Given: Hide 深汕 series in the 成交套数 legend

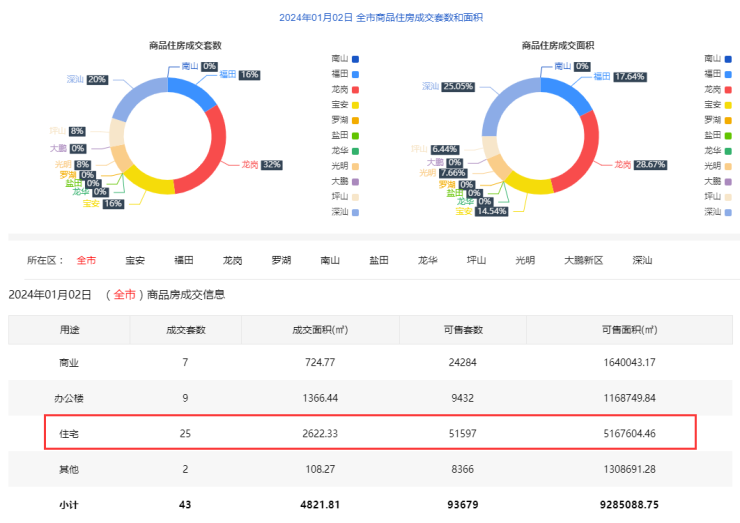Looking at the screenshot, I should pos(344,212).
